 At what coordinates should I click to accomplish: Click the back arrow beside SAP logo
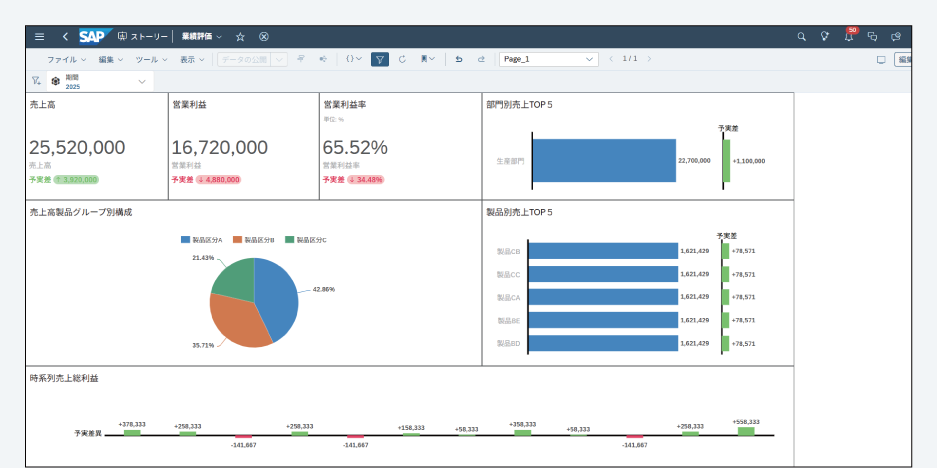[65, 37]
